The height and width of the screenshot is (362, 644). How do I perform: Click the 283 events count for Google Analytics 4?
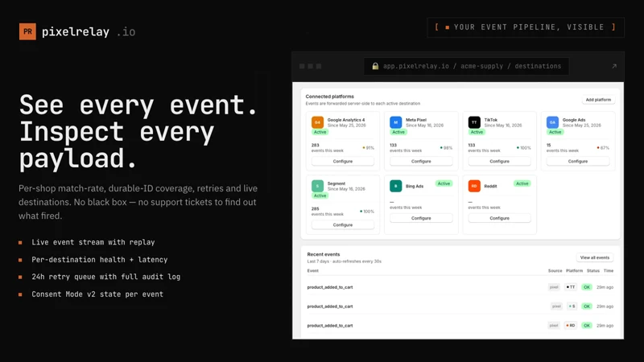315,146
